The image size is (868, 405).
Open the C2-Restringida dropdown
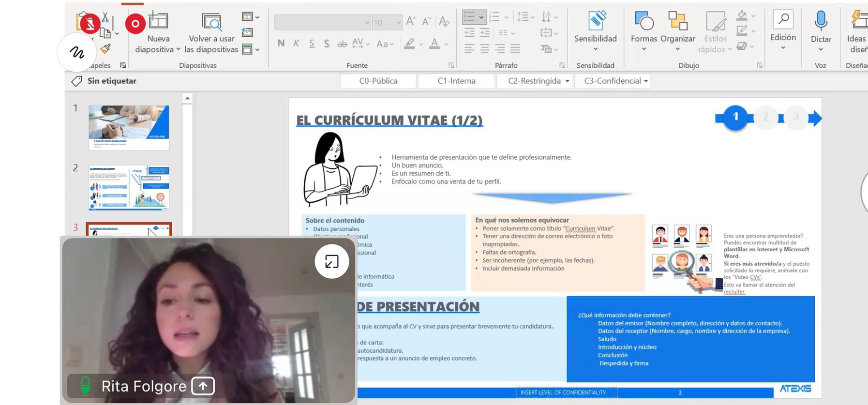567,81
